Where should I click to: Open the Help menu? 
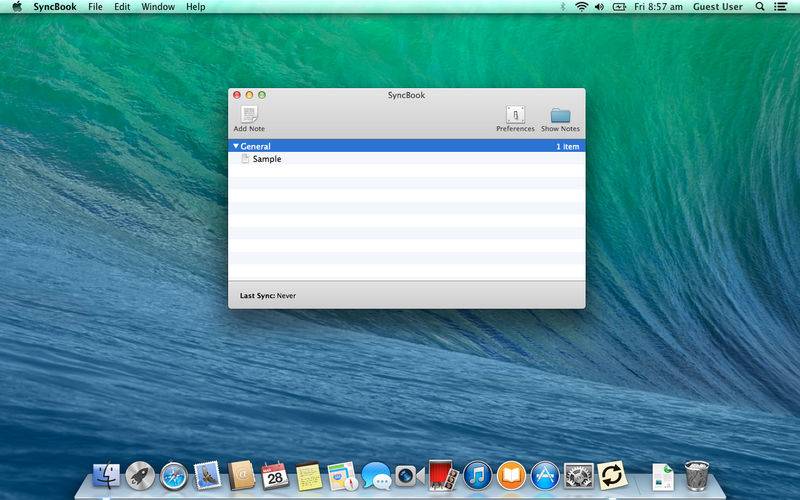196,7
